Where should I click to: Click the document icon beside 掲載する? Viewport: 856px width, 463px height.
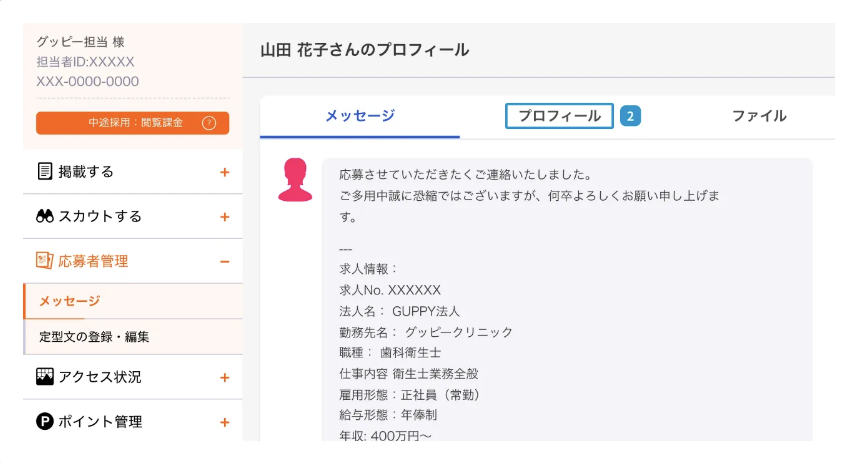click(45, 171)
